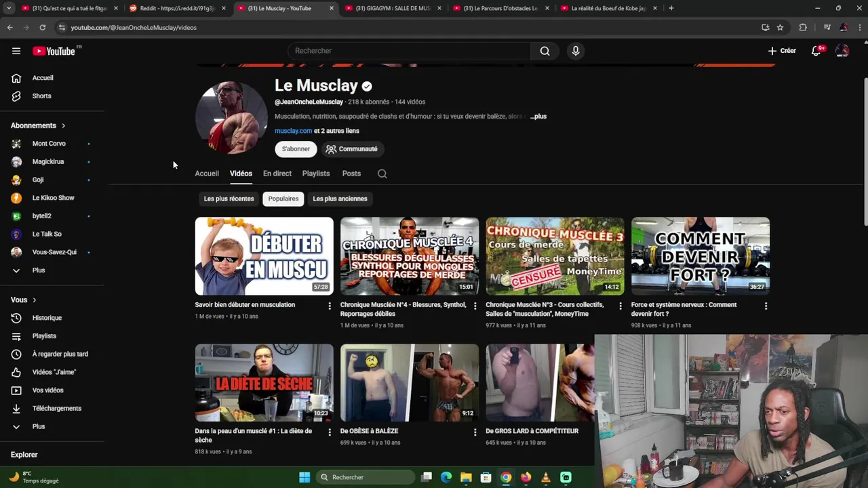Switch to channel Playlists tab
This screenshot has height=488, width=868.
pyautogui.click(x=316, y=174)
